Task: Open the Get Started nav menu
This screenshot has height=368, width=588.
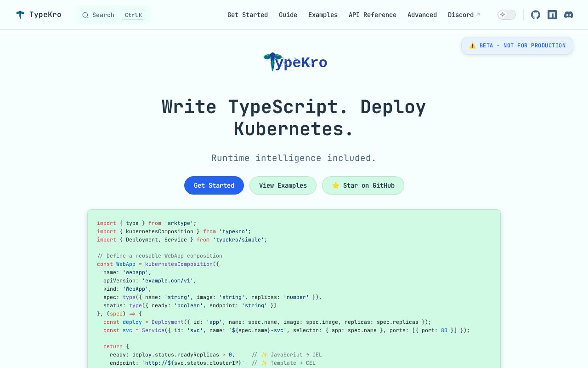Action: tap(248, 15)
